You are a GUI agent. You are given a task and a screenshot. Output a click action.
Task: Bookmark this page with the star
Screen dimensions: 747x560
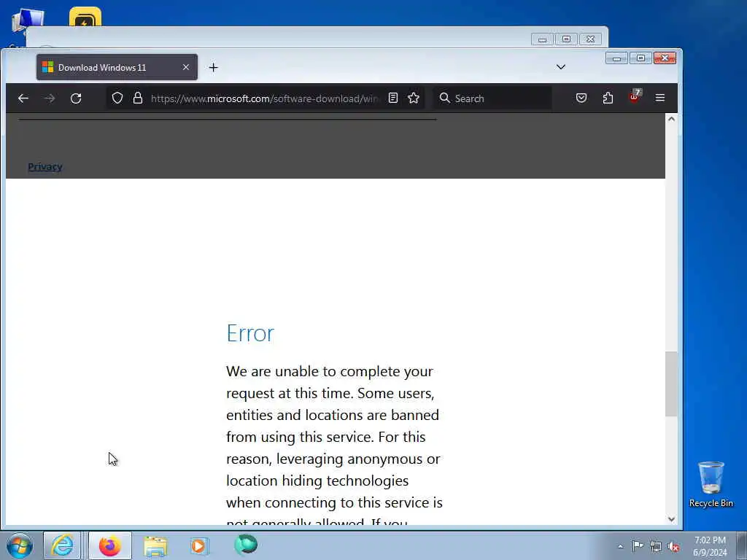(414, 98)
